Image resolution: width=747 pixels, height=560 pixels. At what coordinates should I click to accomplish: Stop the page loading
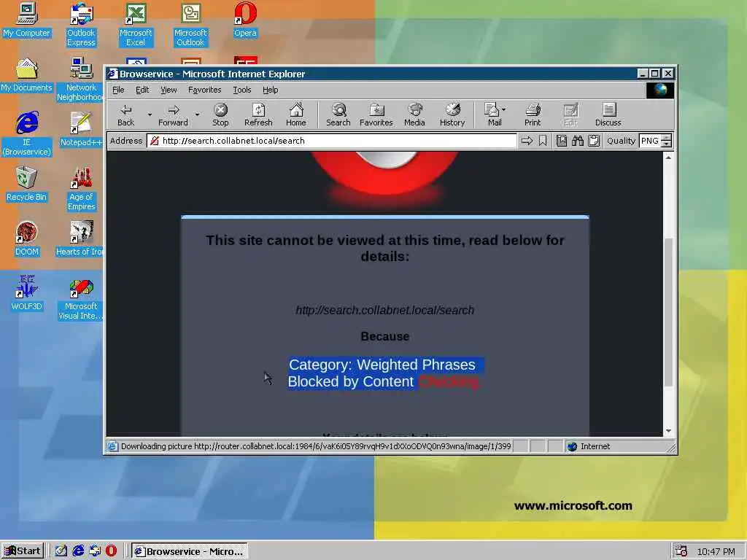pyautogui.click(x=220, y=114)
